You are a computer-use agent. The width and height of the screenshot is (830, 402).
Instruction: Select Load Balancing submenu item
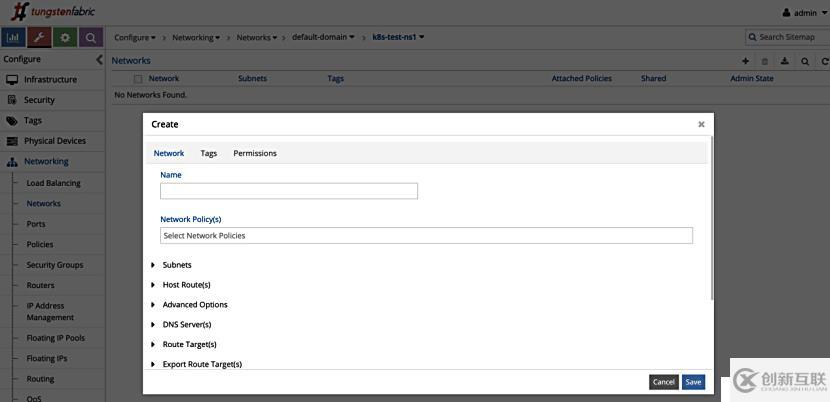(53, 183)
